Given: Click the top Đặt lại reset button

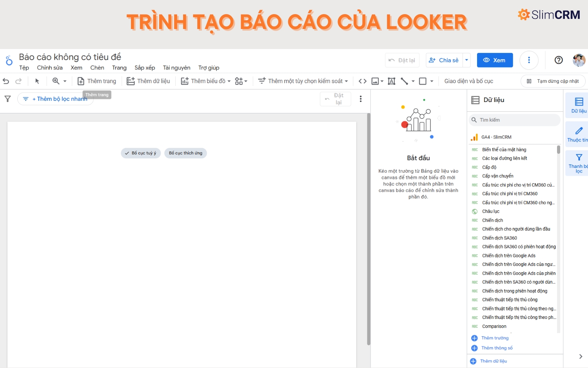Looking at the screenshot, I should pos(402,60).
